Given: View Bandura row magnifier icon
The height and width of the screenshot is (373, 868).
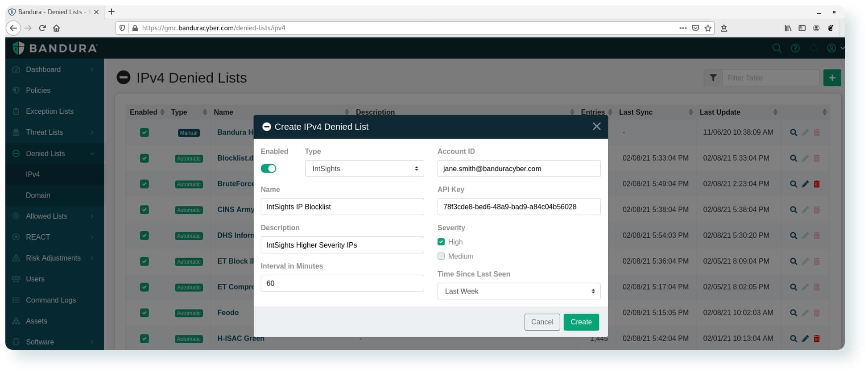Looking at the screenshot, I should pyautogui.click(x=794, y=133).
